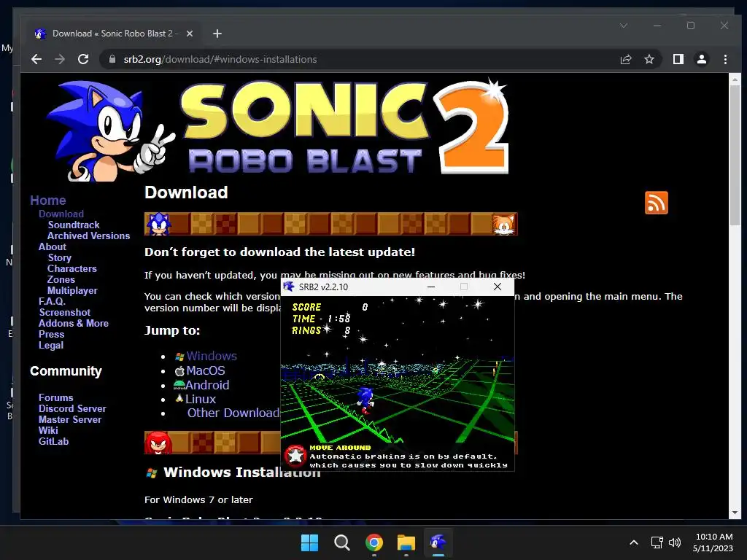Select the SRB2 Sonic taskbar icon
Viewport: 747px width, 560px height.
coord(438,542)
